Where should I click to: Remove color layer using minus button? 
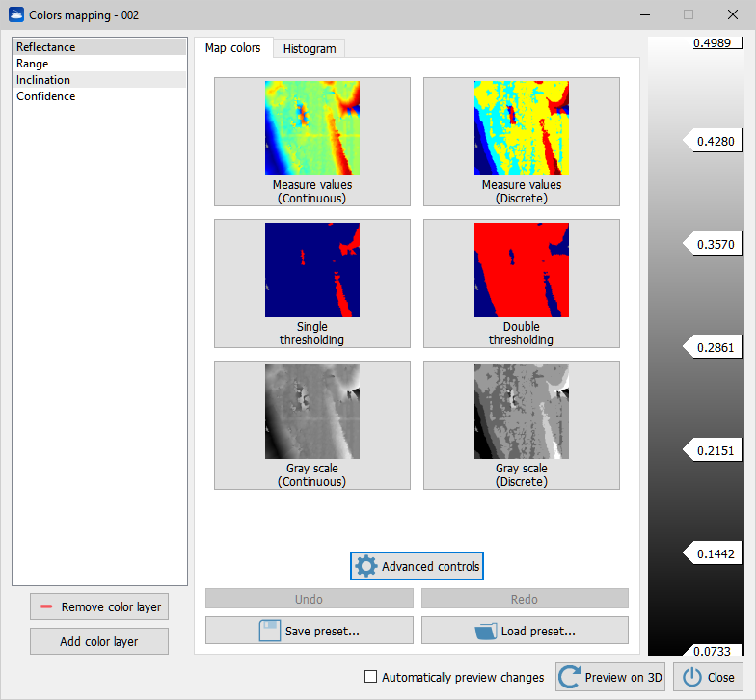(x=99, y=606)
